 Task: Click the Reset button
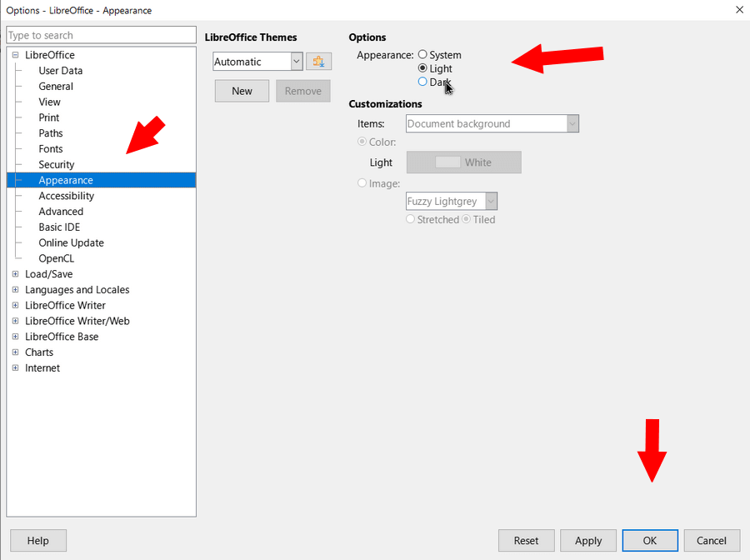tap(526, 540)
